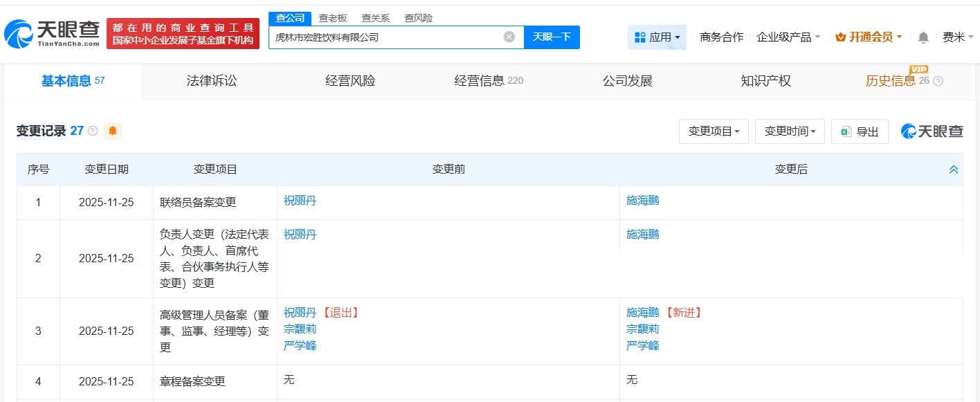Click the Tianyancha watermark logo near export
Viewport: 980px width, 402px height.
click(932, 131)
